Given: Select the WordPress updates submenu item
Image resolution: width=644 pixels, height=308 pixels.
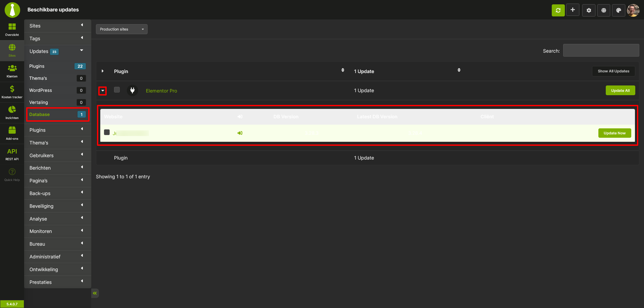Looking at the screenshot, I should click(x=58, y=90).
